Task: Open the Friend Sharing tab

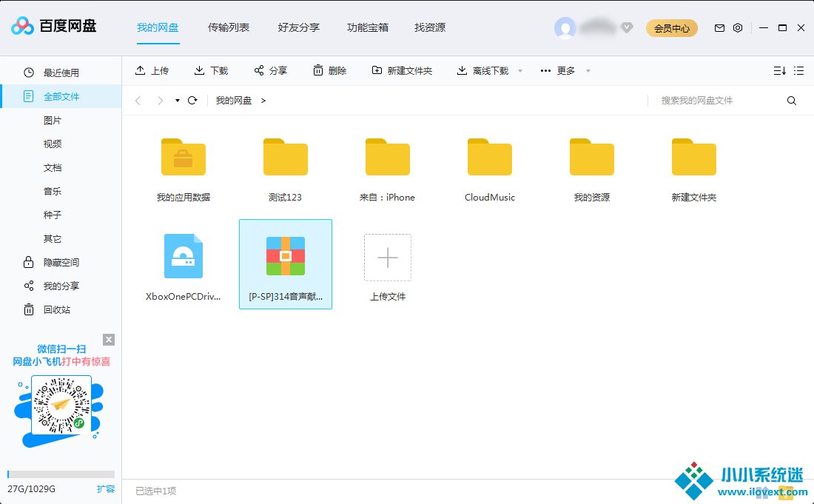Action: click(299, 28)
